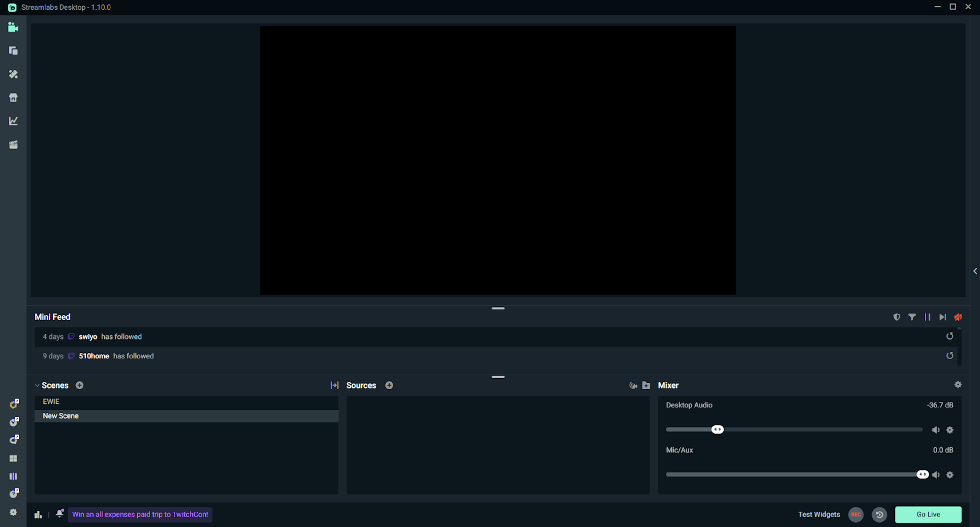
Task: Open Desktop Audio source settings gear
Action: [950, 430]
